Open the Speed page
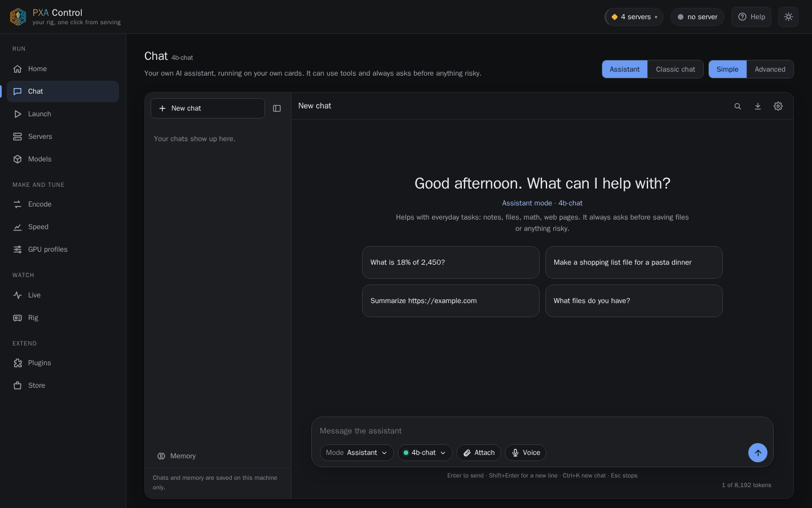This screenshot has width=812, height=508. click(63, 227)
